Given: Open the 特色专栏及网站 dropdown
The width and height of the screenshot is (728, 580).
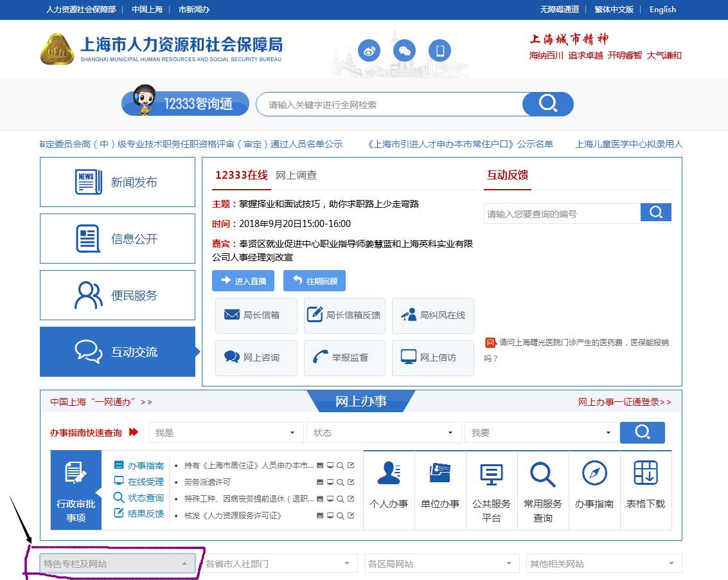Looking at the screenshot, I should click(117, 564).
